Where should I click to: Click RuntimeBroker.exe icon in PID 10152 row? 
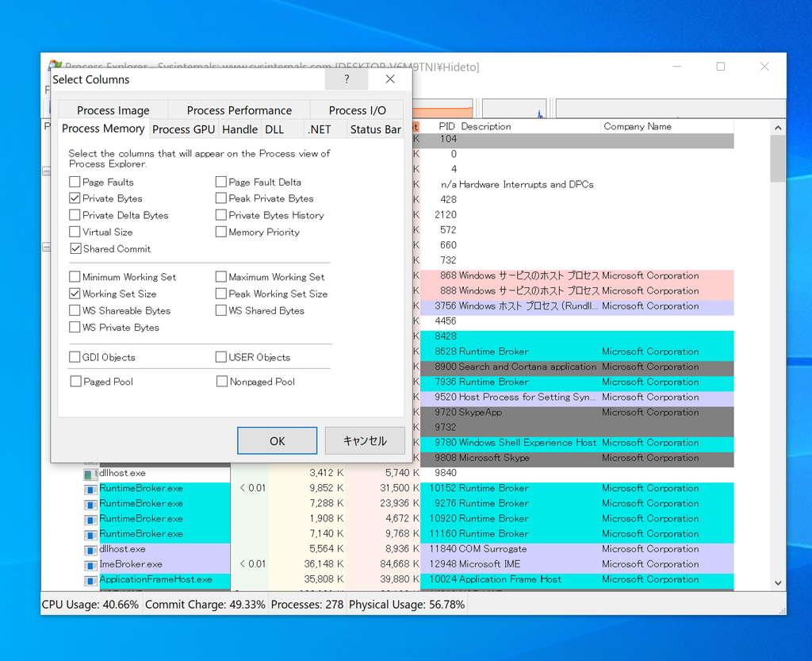tap(90, 489)
